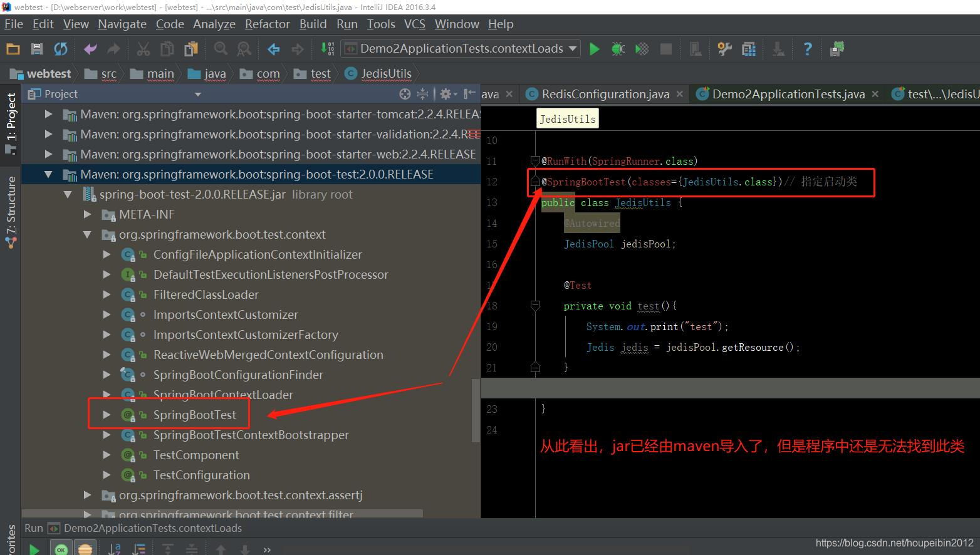Start debugging with the bug icon
Image resolution: width=980 pixels, height=555 pixels.
click(618, 49)
